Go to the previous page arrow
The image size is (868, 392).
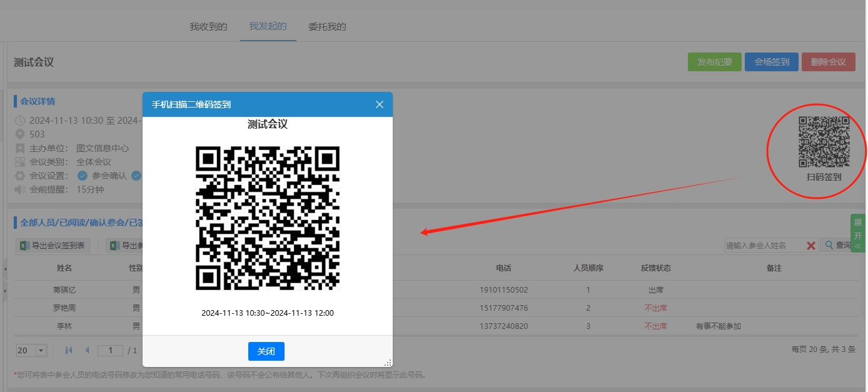coord(87,350)
